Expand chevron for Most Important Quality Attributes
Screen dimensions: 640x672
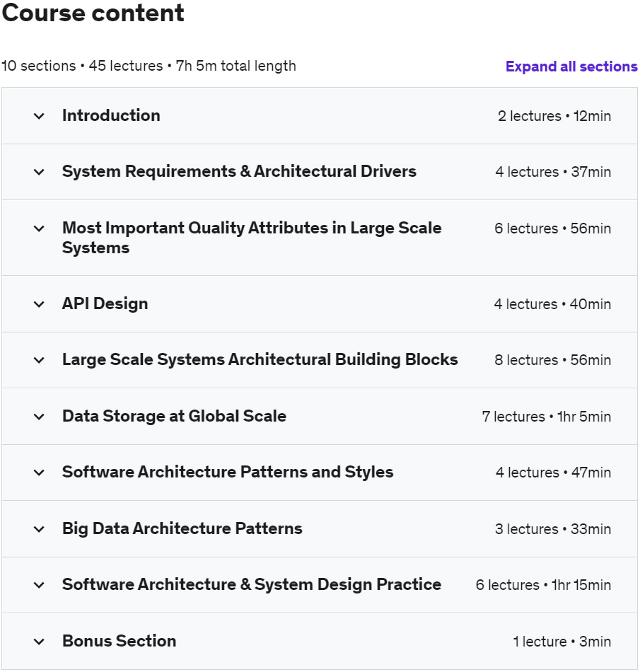[x=39, y=228]
